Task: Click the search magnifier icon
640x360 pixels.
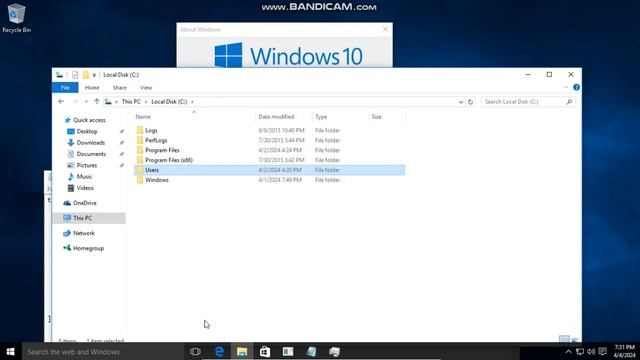Action: 569,102
